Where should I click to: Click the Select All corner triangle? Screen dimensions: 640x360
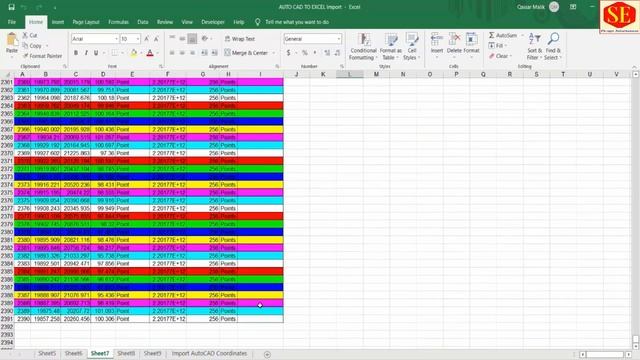(7, 74)
